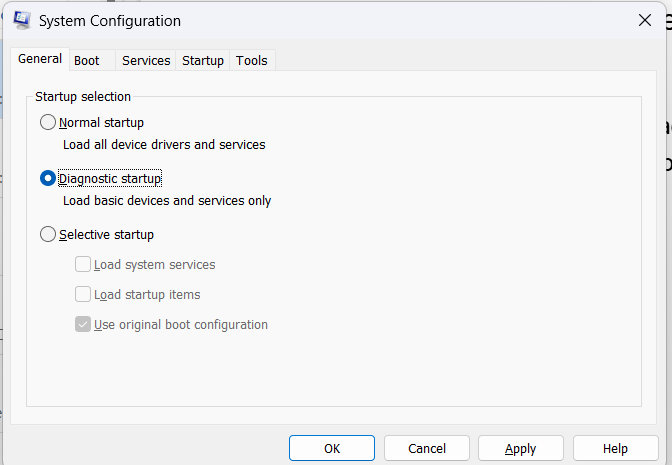
Task: Close the System Configuration dialog
Action: [x=645, y=20]
